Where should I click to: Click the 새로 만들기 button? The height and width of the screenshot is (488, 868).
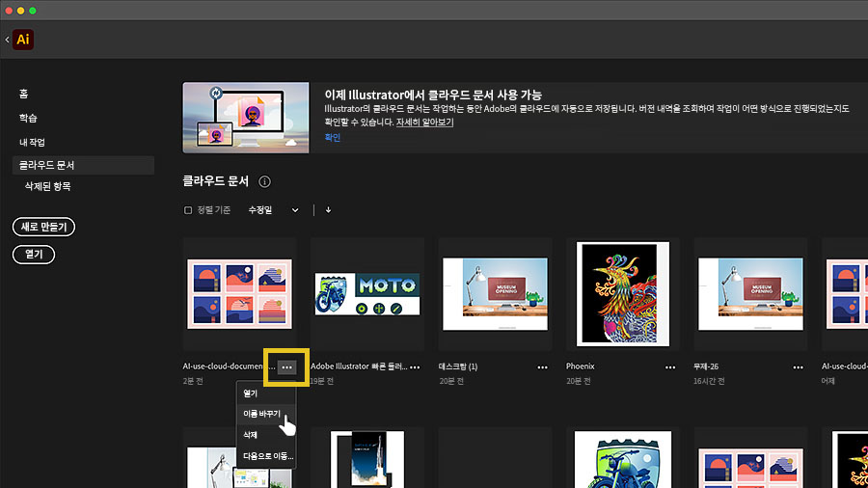(43, 227)
